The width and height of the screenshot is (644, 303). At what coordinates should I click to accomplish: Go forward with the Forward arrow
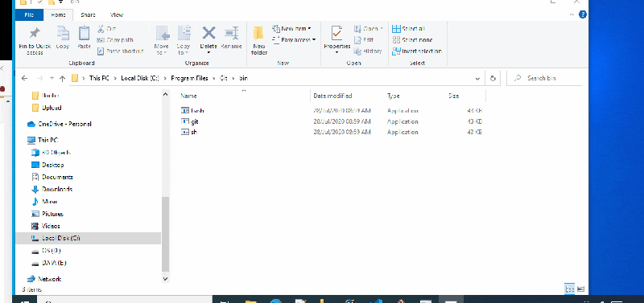(x=39, y=78)
